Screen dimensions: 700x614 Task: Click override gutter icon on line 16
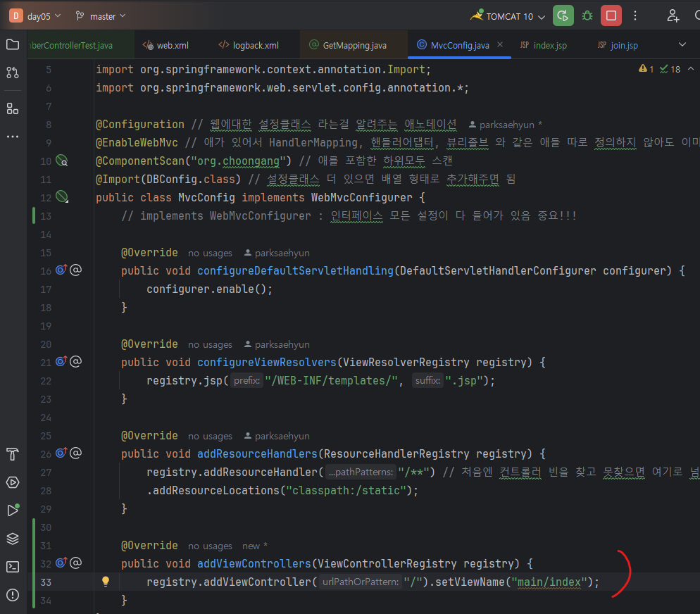pos(61,270)
